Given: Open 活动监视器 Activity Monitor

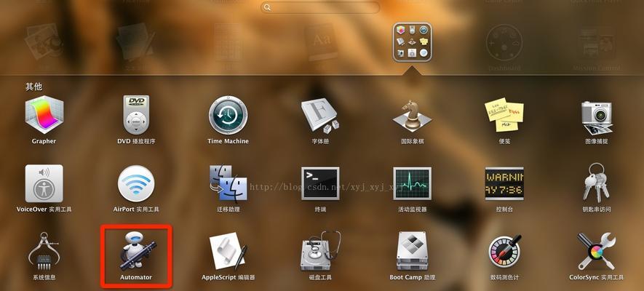Looking at the screenshot, I should click(412, 183).
